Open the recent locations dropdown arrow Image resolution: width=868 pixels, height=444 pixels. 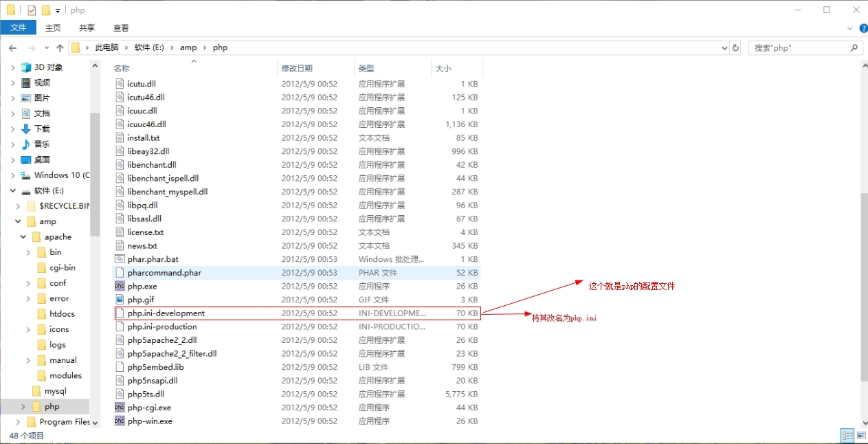(47, 48)
